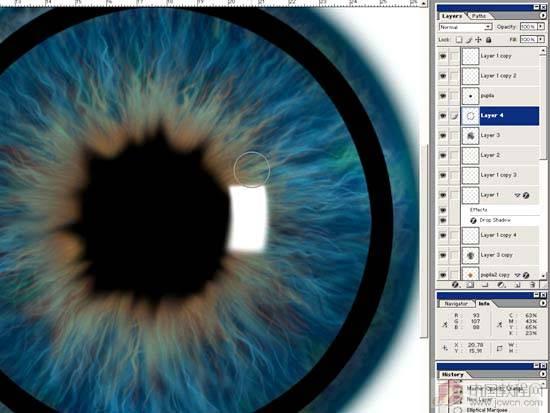Hide the Layer 3 copy layer

pos(443,255)
